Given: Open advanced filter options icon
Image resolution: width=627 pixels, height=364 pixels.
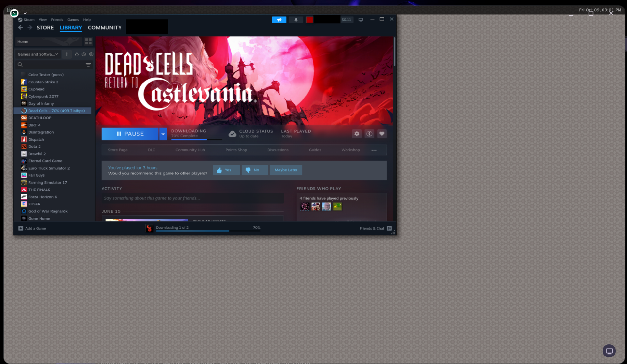Looking at the screenshot, I should pyautogui.click(x=88, y=65).
